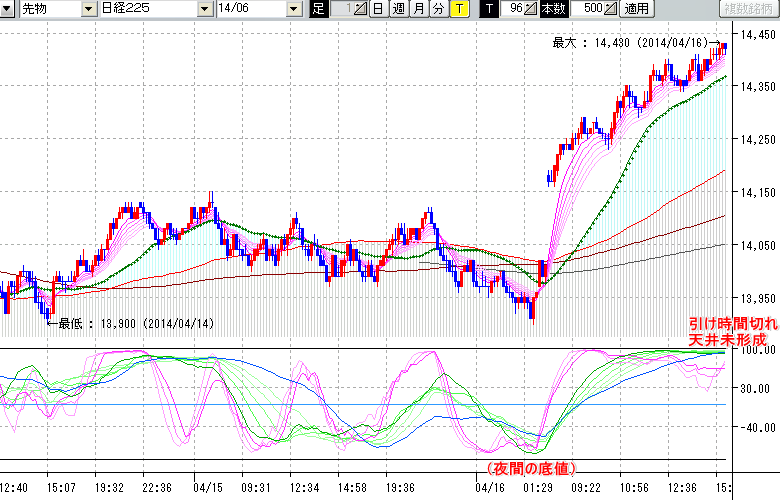Viewport: 780px width, 500px height.
Task: Open the 先物 product type dropdown
Action: (x=89, y=9)
